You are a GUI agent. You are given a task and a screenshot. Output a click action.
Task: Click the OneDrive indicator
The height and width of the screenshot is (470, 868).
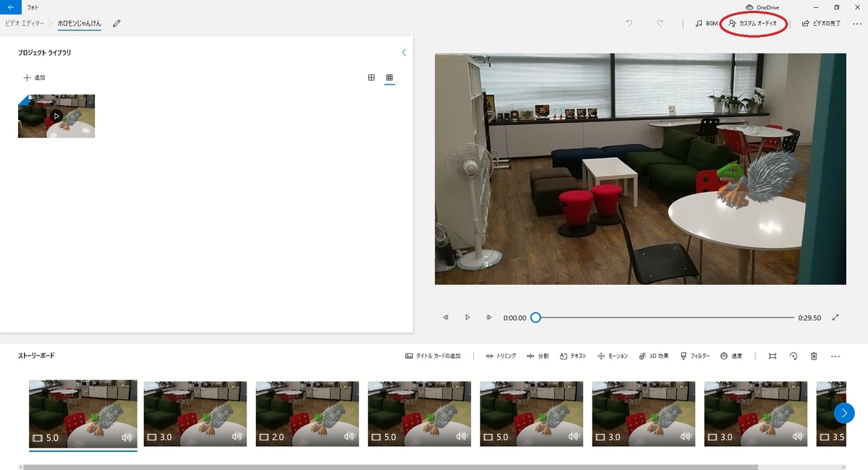(762, 7)
